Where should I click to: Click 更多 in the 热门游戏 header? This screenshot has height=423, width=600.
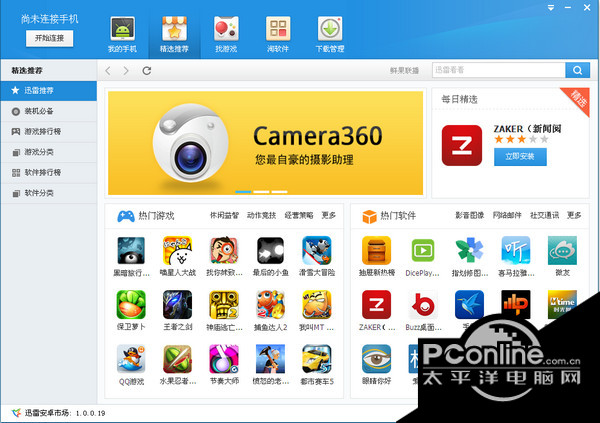coord(329,216)
